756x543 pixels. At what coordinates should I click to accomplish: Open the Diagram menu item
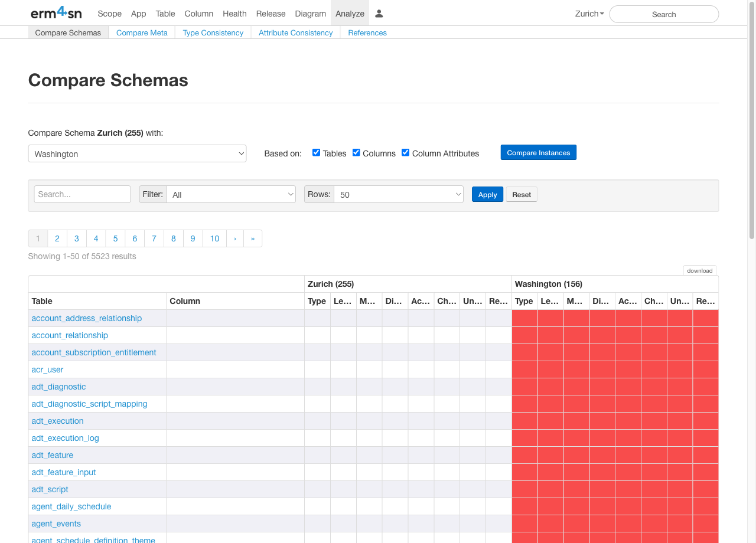[310, 13]
